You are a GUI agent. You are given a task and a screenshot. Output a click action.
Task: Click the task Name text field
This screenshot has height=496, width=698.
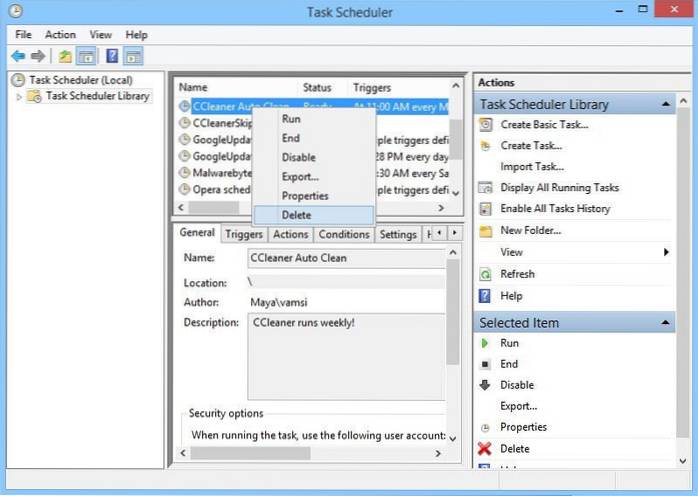[345, 258]
